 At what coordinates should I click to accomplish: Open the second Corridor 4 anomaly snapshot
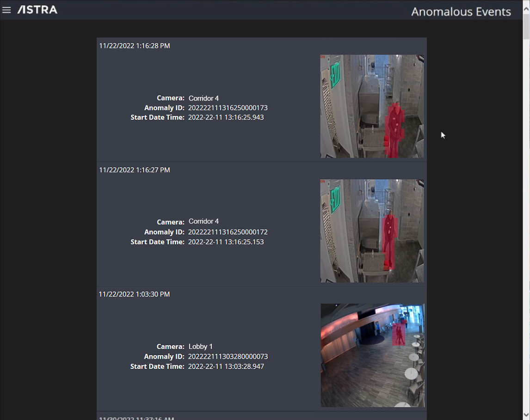click(x=372, y=231)
